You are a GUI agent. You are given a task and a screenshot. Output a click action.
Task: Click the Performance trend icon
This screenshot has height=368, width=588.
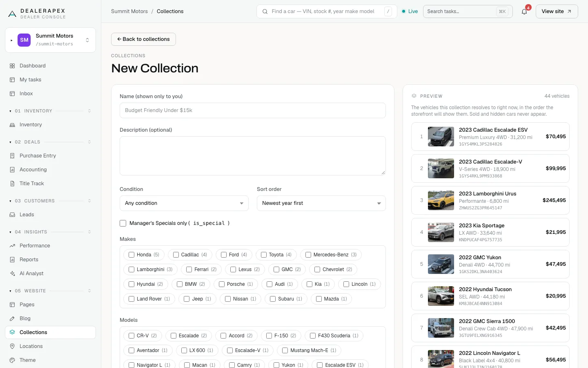point(12,246)
